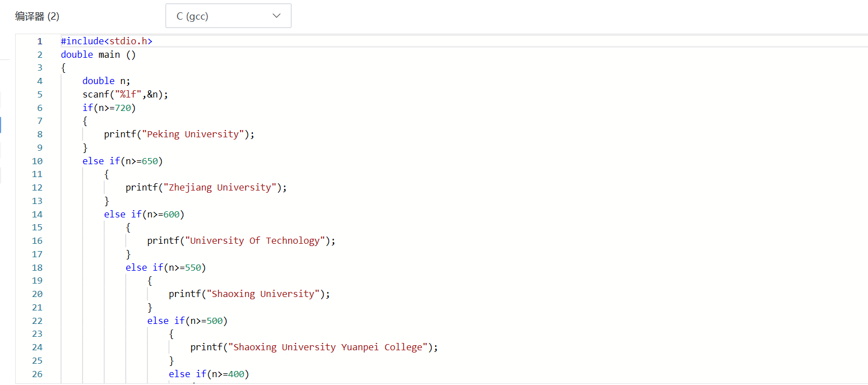Click the 编译器 (2) label
This screenshot has height=385, width=868.
37,16
